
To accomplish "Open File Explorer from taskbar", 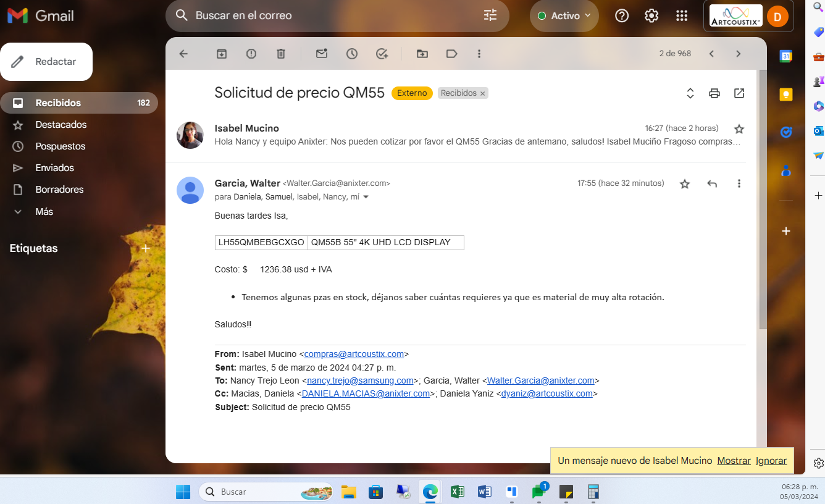I will pos(349,492).
